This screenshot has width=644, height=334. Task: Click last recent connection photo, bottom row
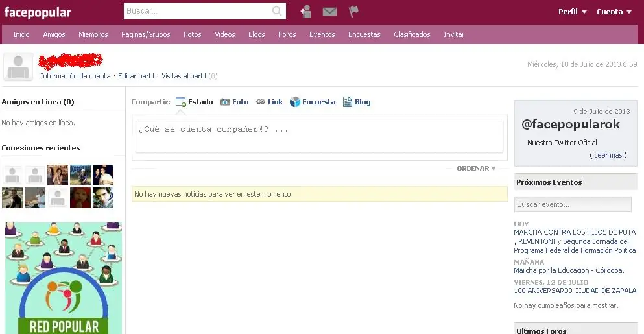103,198
